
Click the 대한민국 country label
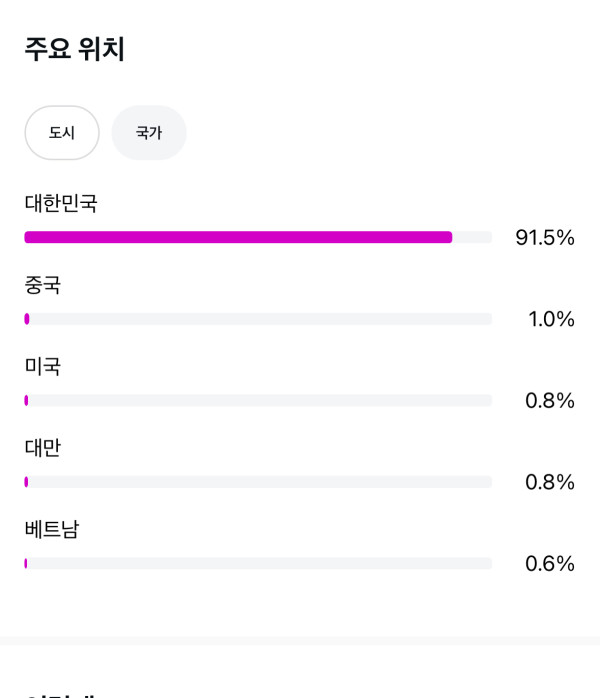61,203
